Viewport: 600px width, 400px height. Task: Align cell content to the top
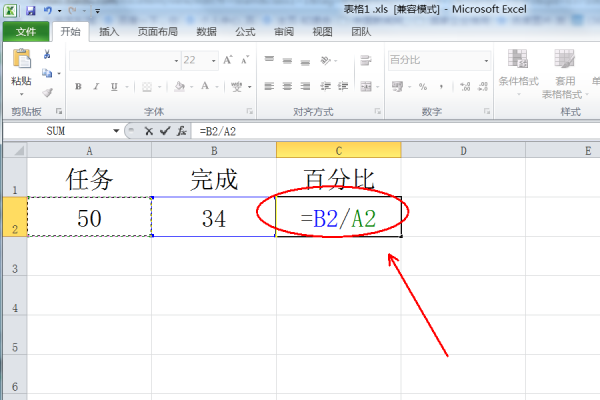pos(269,59)
